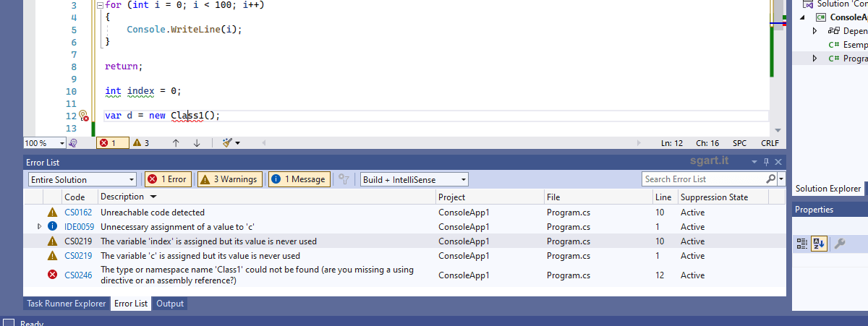Expand the IDE0059 message row
This screenshot has height=326, width=868.
(39, 227)
